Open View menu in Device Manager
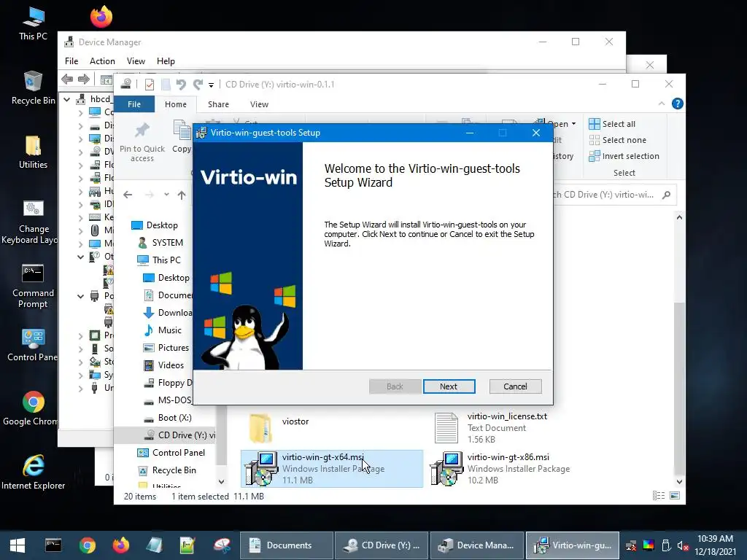The width and height of the screenshot is (747, 560). click(136, 61)
